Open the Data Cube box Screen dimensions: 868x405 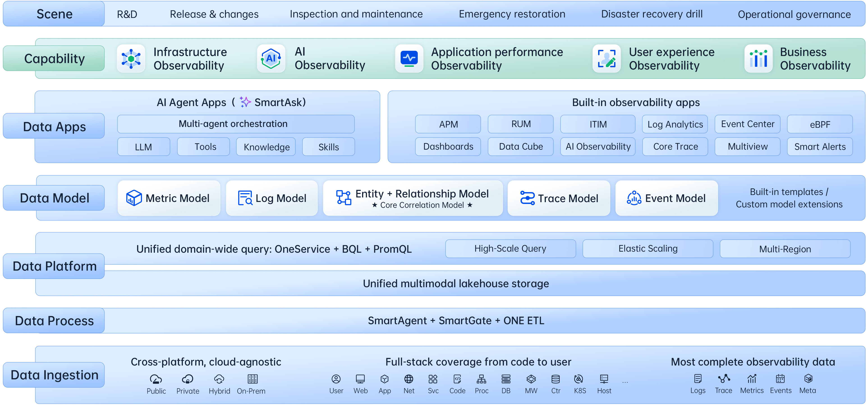521,147
